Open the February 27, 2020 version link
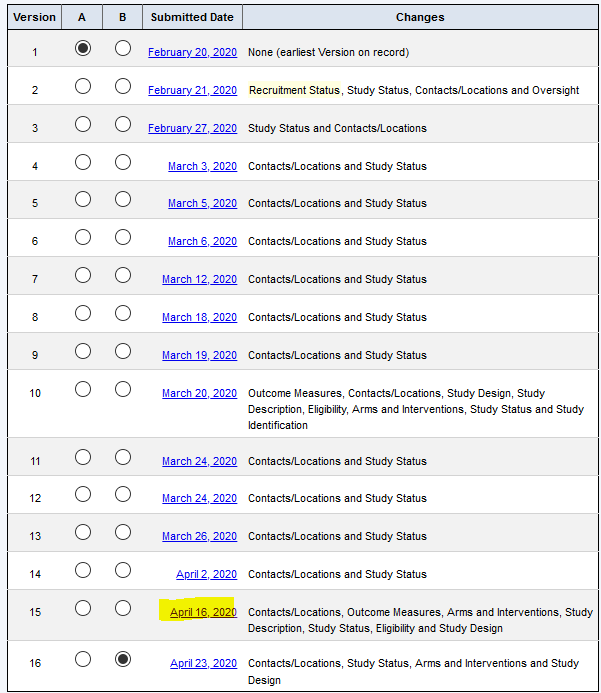This screenshot has height=693, width=601. tap(192, 128)
